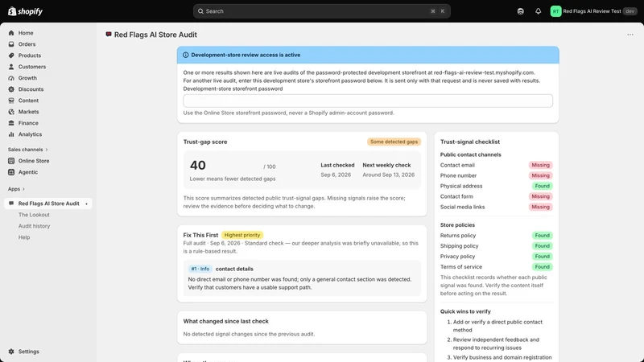Open the Help page of the app

(x=24, y=237)
